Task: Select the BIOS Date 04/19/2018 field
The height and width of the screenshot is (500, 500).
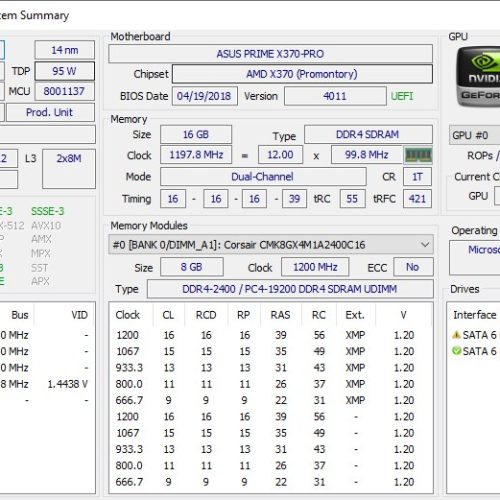Action: click(x=205, y=96)
